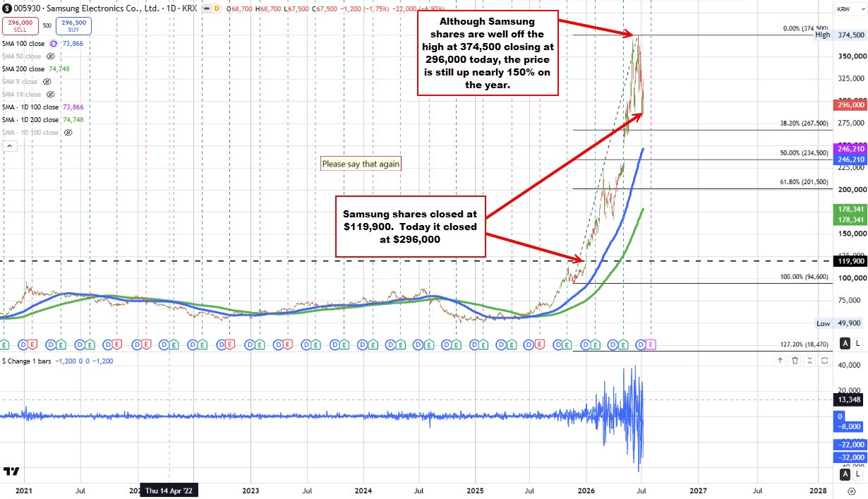
Task: Unhide the SMA 9 close indicator
Action: point(46,82)
